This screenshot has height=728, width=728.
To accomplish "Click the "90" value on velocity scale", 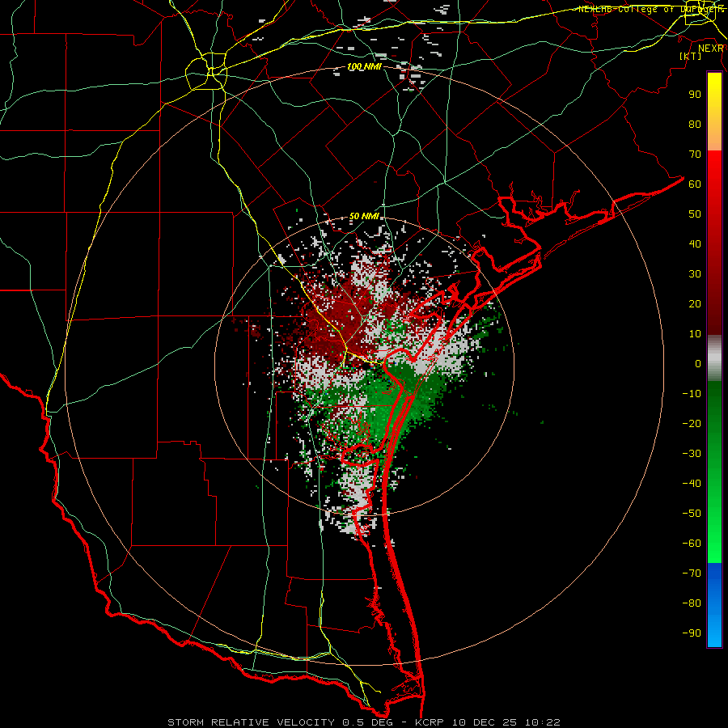I will 695,95.
